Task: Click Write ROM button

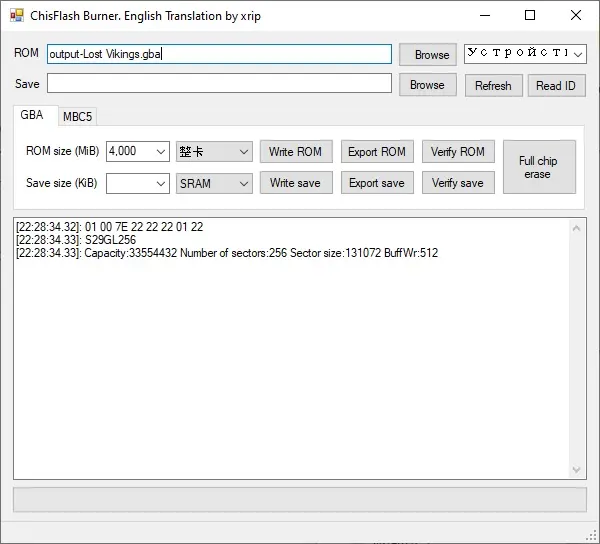Action: click(x=296, y=152)
